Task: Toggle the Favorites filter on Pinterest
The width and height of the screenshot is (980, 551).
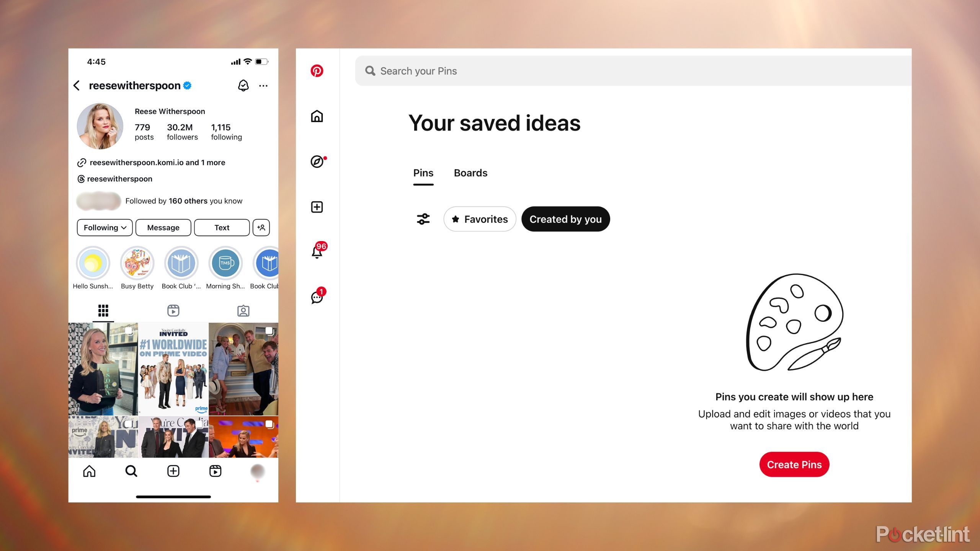Action: pos(480,218)
